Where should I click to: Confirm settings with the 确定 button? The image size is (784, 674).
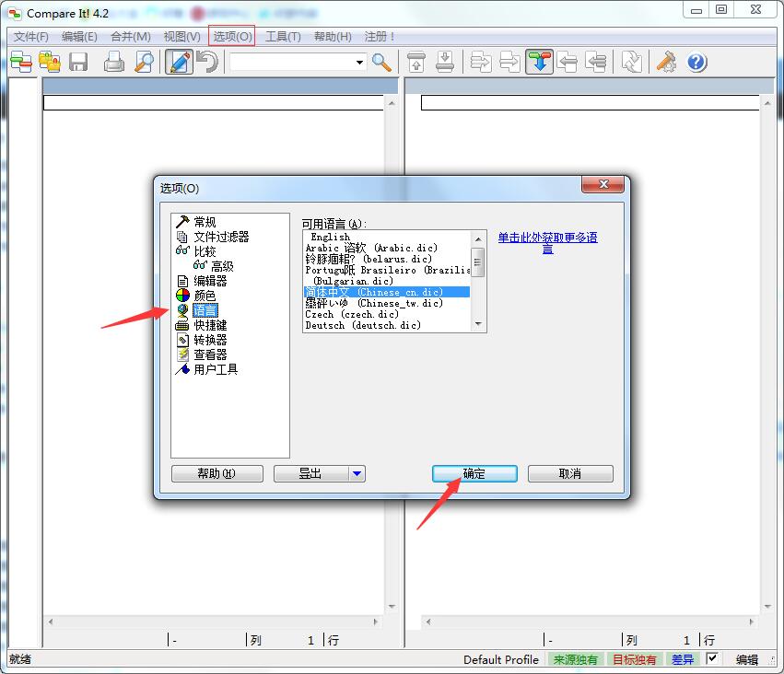tap(474, 473)
